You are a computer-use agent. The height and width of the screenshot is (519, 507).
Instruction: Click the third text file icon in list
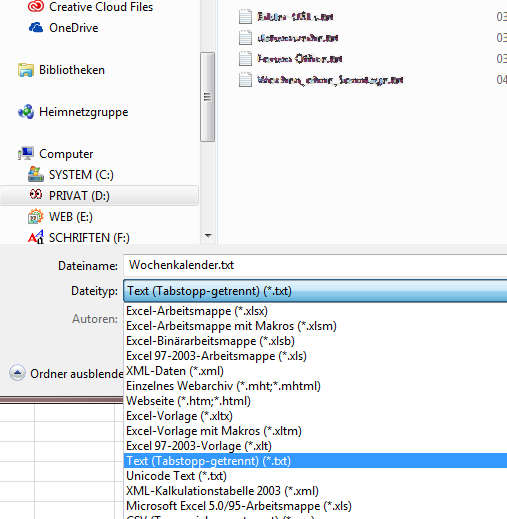(x=245, y=58)
